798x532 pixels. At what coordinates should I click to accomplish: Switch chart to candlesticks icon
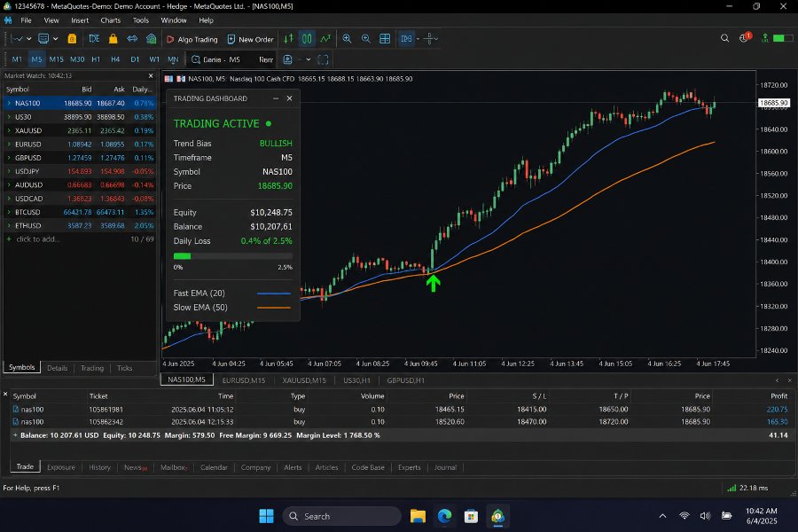point(307,39)
